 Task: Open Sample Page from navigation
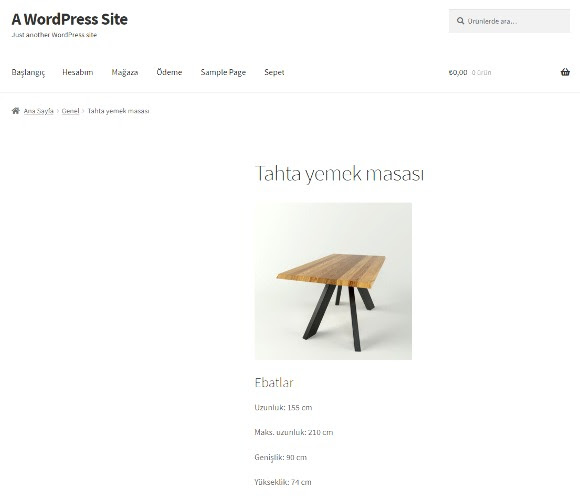(223, 73)
